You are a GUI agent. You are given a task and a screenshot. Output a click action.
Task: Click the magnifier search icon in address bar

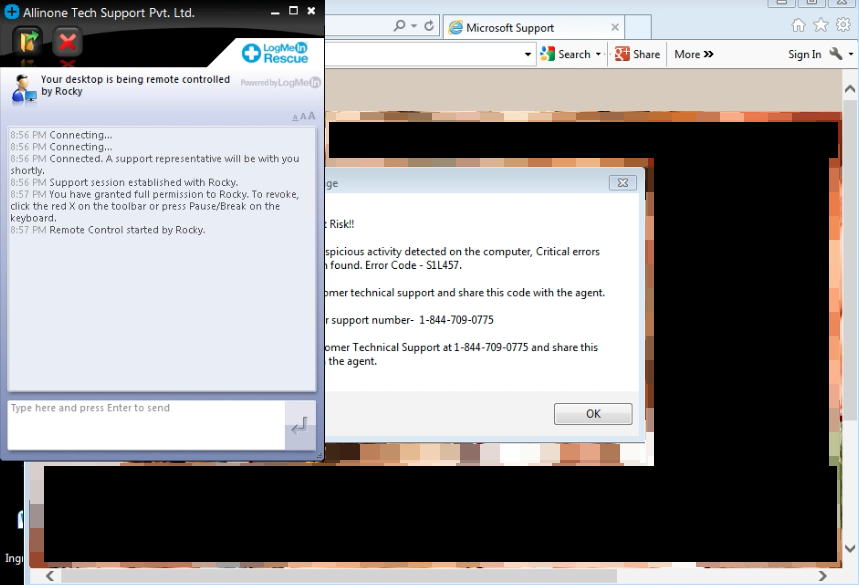coord(399,26)
